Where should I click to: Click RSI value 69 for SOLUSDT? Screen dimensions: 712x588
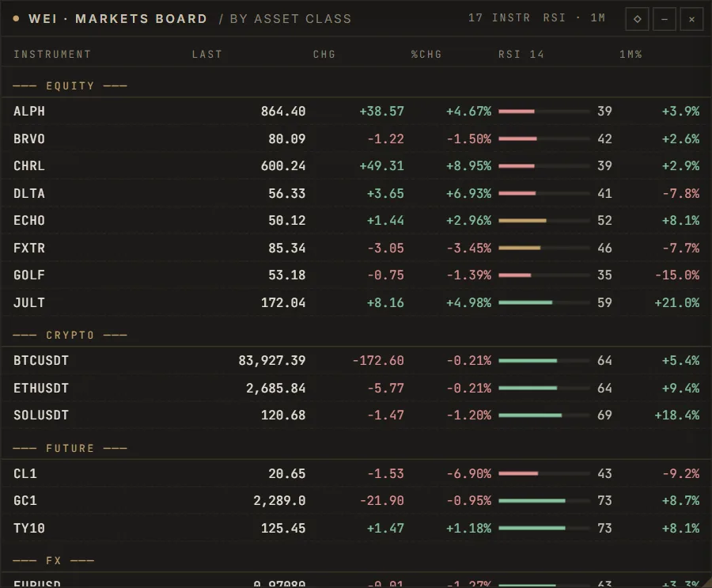(604, 415)
